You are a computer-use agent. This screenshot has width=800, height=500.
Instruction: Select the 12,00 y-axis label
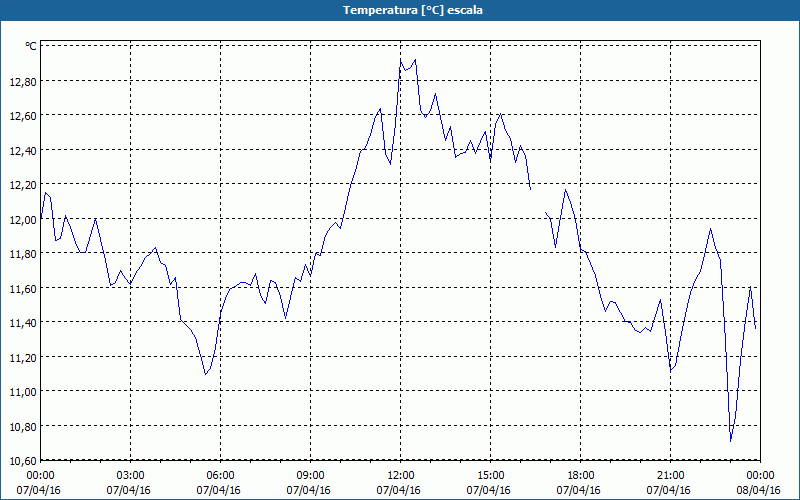click(x=23, y=219)
